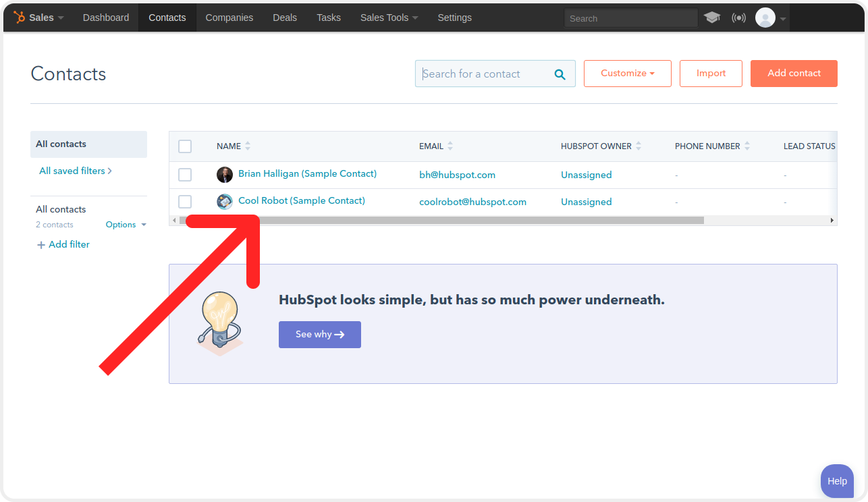The height and width of the screenshot is (502, 868).
Task: Select the Contacts nav item
Action: click(x=167, y=18)
